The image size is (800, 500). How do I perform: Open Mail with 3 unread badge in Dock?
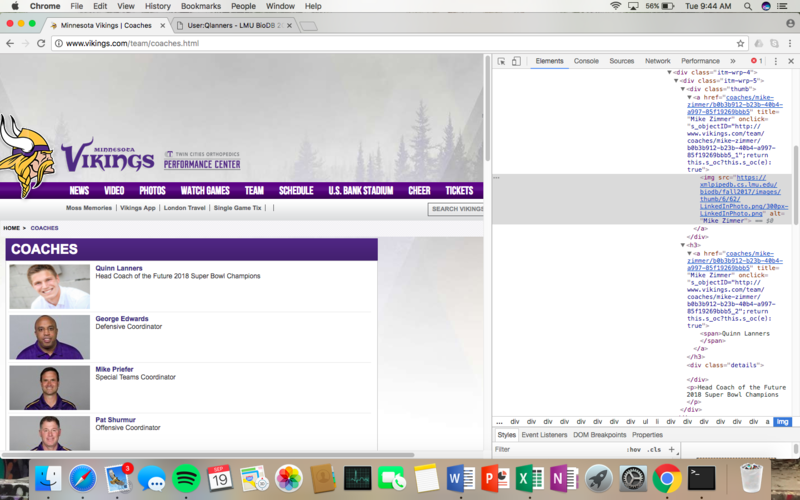point(118,479)
